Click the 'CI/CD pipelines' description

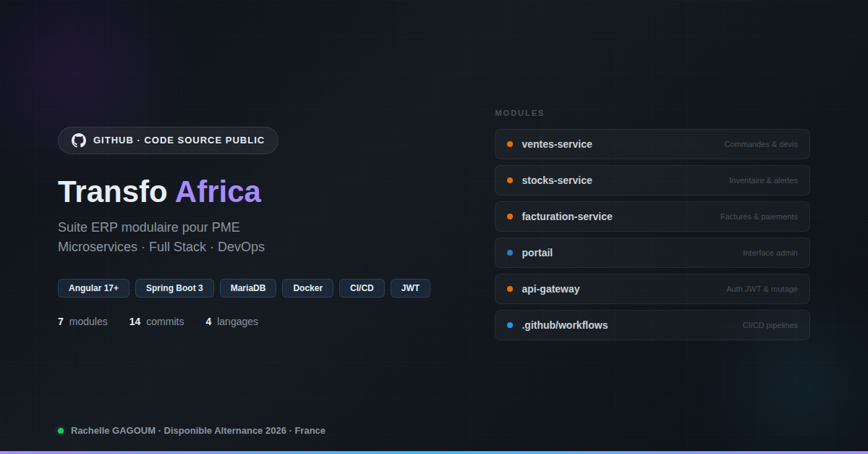click(770, 325)
